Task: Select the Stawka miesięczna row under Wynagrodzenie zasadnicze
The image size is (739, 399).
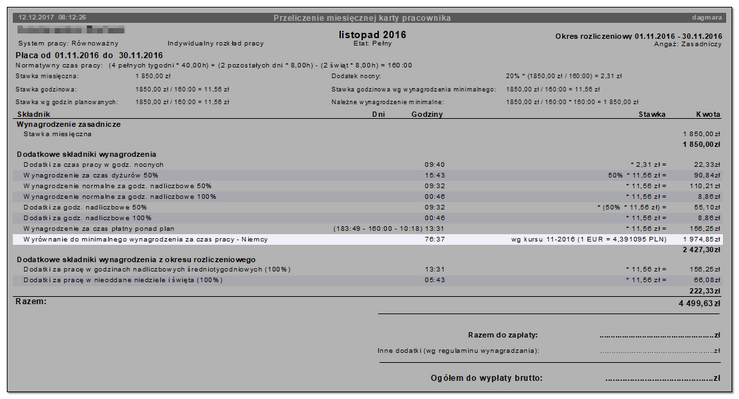Action: click(x=368, y=134)
